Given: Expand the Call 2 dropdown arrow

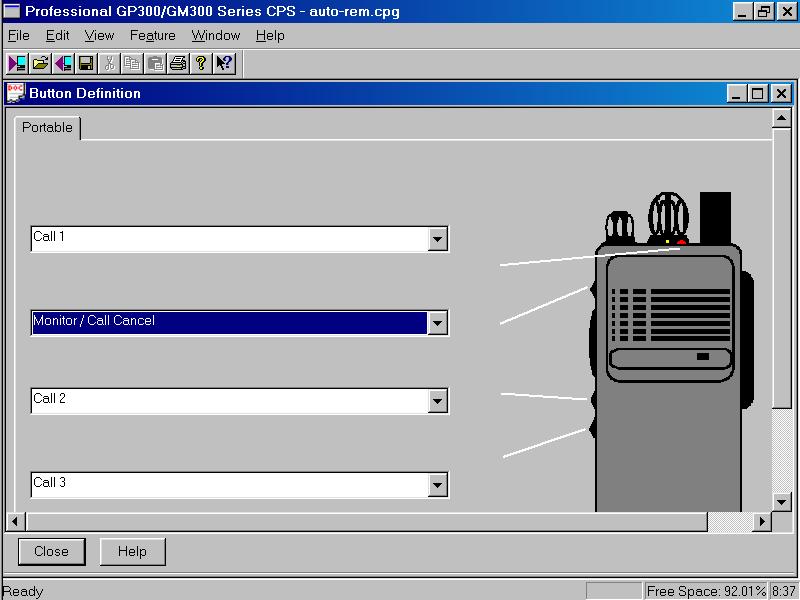Looking at the screenshot, I should tap(437, 401).
